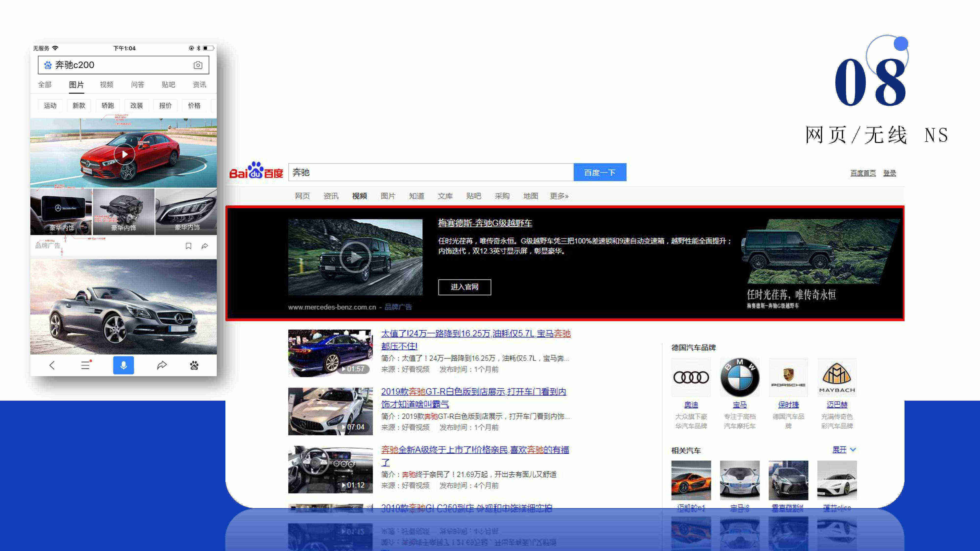This screenshot has height=551, width=980.
Task: Open the 贴吧 tab on desktop Baidu
Action: [x=474, y=196]
